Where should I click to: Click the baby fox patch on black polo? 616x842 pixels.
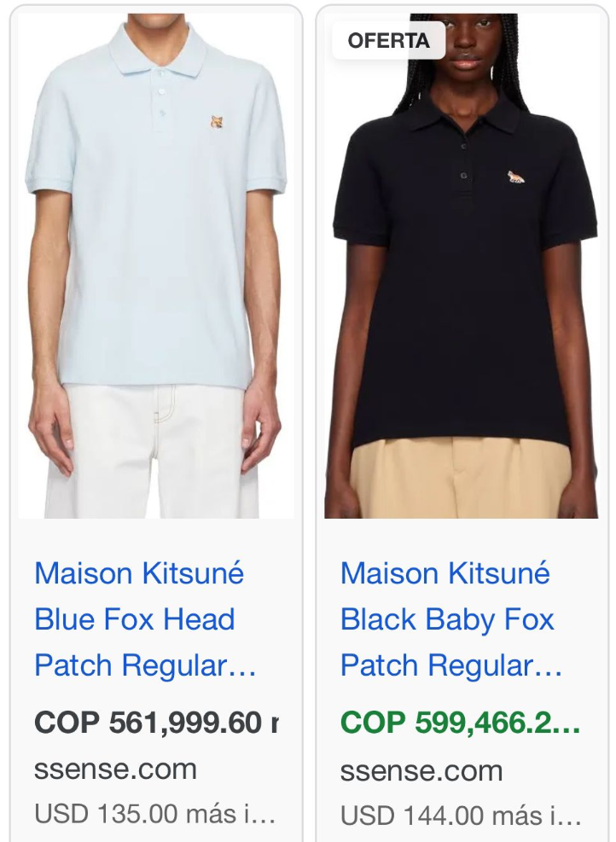[x=515, y=177]
